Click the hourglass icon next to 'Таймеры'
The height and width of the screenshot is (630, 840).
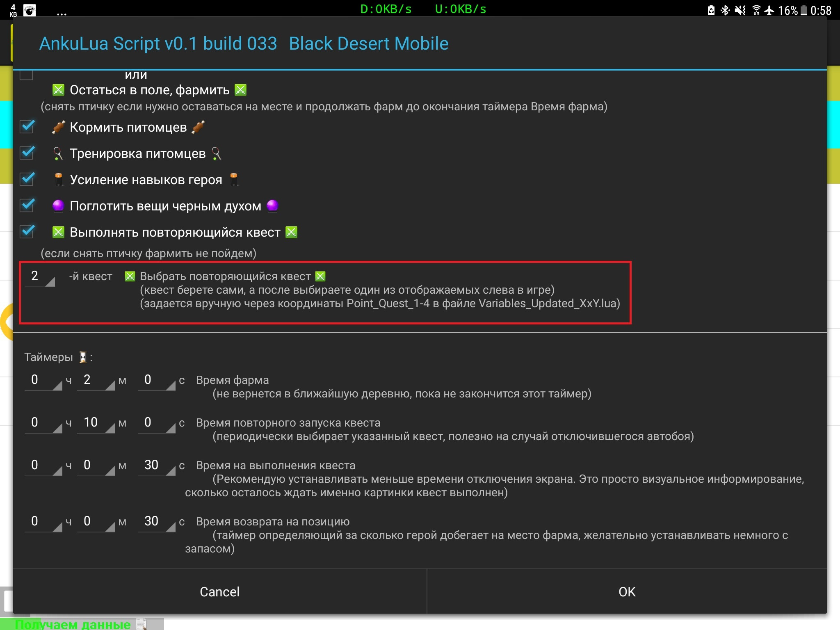tap(83, 357)
